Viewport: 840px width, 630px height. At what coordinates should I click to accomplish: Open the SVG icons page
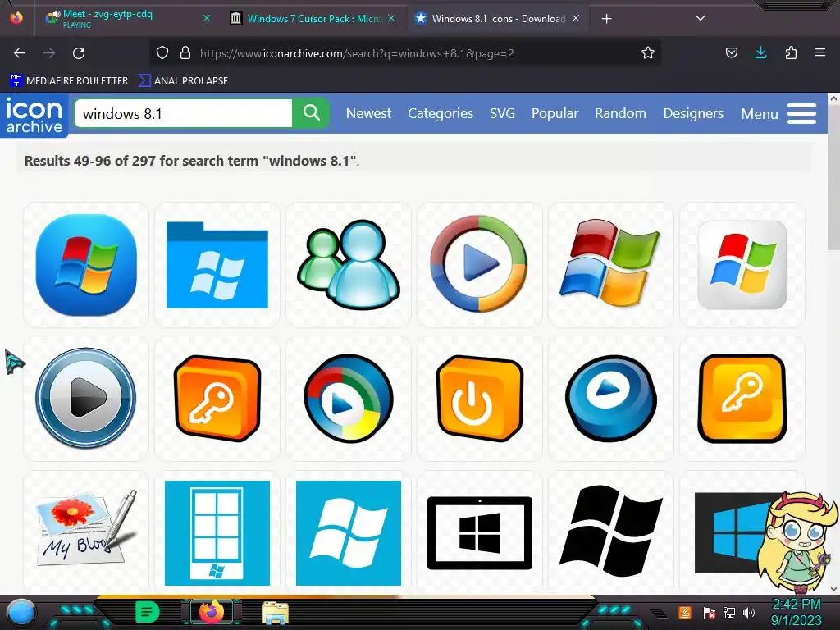502,113
